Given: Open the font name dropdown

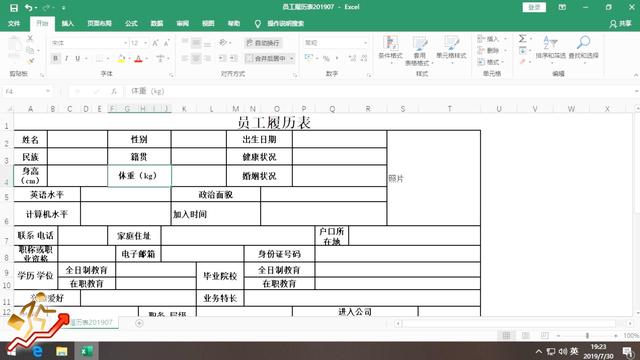Looking at the screenshot, I should click(125, 43).
